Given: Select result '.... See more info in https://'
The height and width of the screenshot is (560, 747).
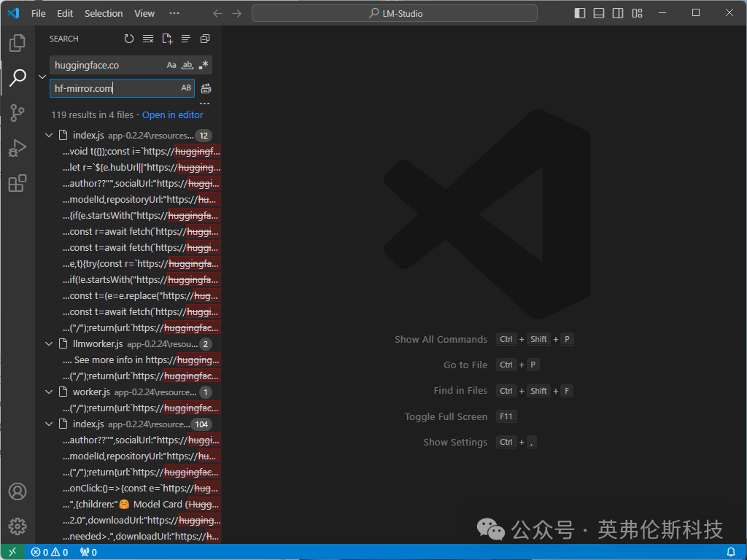Looking at the screenshot, I should pyautogui.click(x=142, y=360).
